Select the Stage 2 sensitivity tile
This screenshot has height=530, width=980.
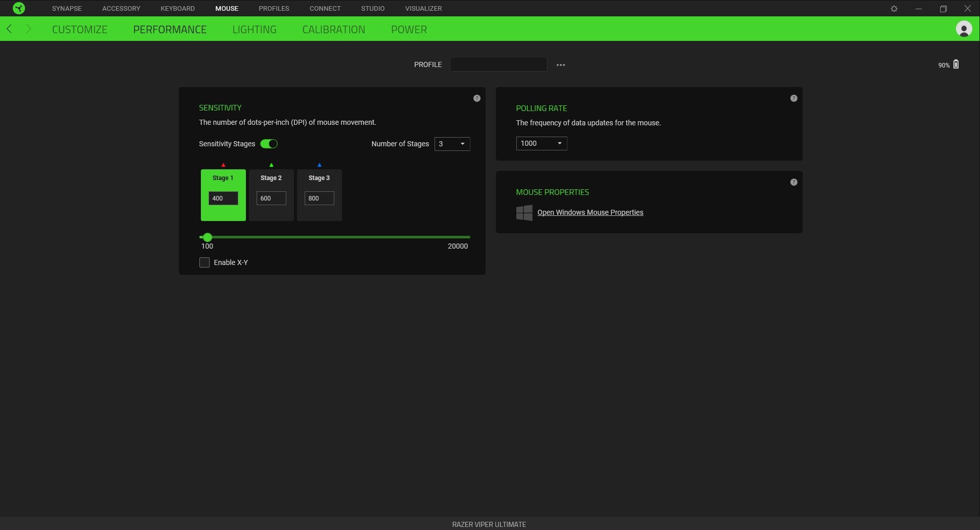pyautogui.click(x=271, y=179)
